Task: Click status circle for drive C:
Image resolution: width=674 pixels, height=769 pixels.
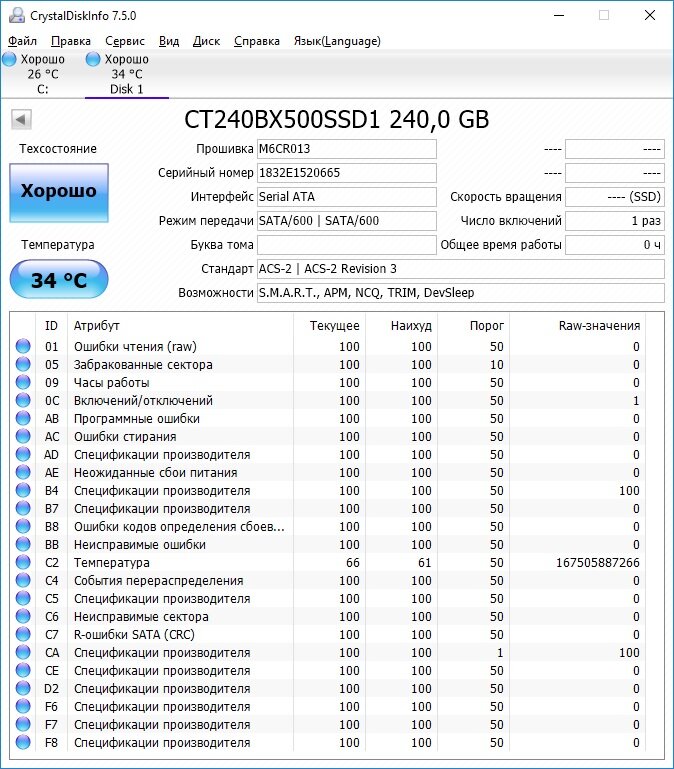Action: click(x=9, y=59)
